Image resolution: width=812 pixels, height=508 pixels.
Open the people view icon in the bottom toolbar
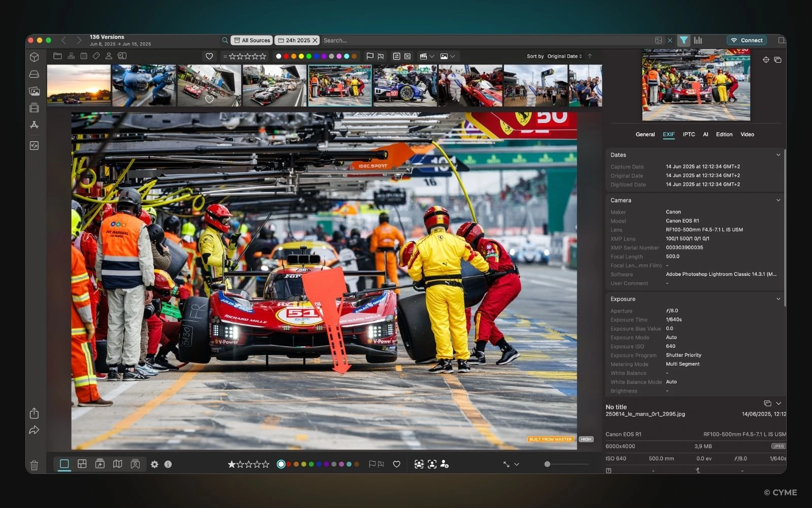pos(135,464)
